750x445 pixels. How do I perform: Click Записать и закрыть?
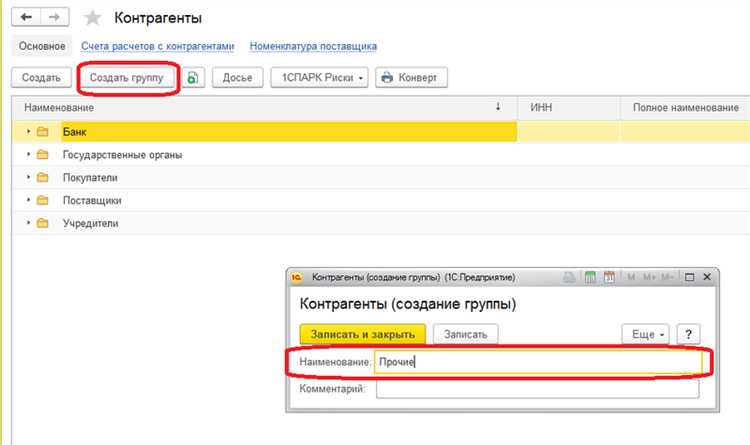coord(363,334)
